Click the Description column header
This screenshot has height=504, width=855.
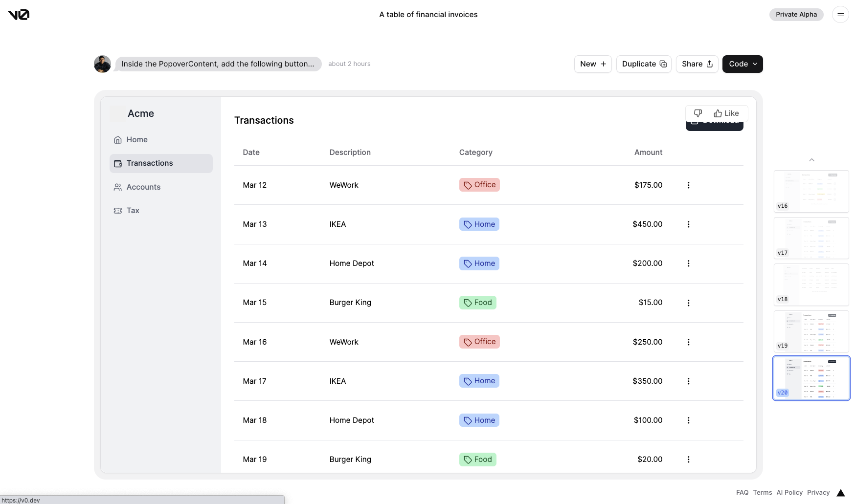[x=350, y=153]
